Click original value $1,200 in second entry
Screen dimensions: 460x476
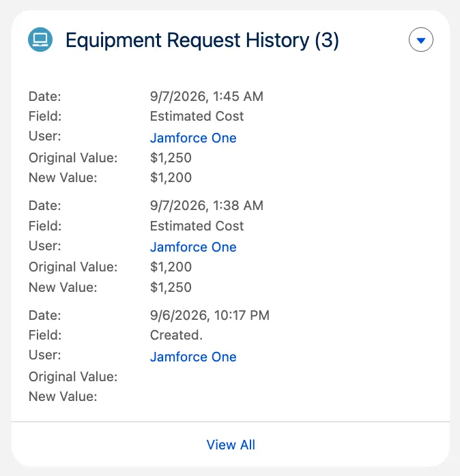point(171,267)
